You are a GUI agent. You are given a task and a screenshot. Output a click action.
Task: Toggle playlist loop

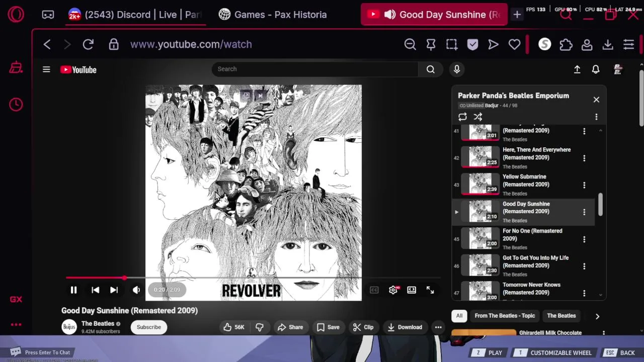(x=462, y=117)
